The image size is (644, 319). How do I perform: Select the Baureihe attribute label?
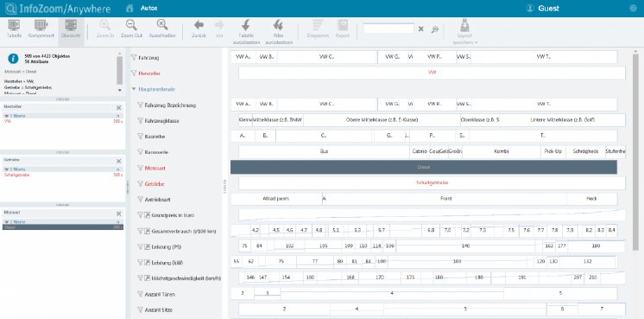click(155, 137)
